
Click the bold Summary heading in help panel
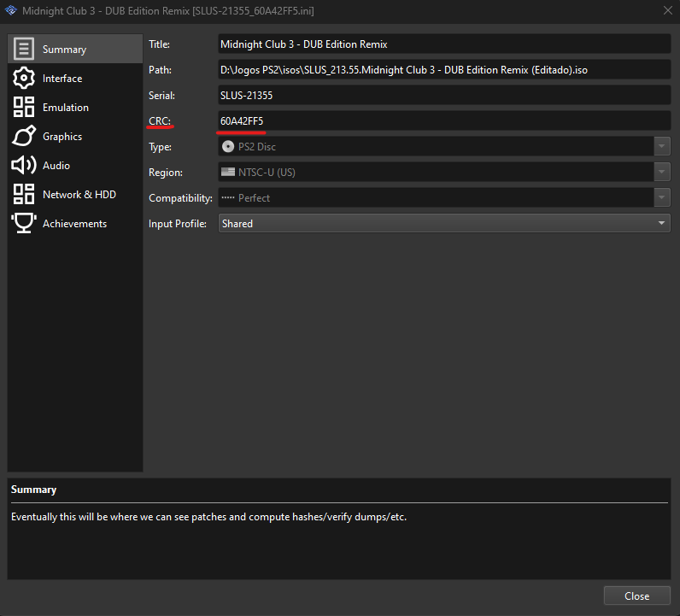[x=33, y=490]
